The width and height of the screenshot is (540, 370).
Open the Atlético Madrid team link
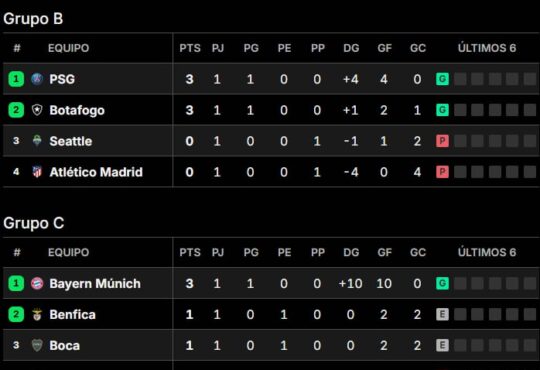click(96, 172)
